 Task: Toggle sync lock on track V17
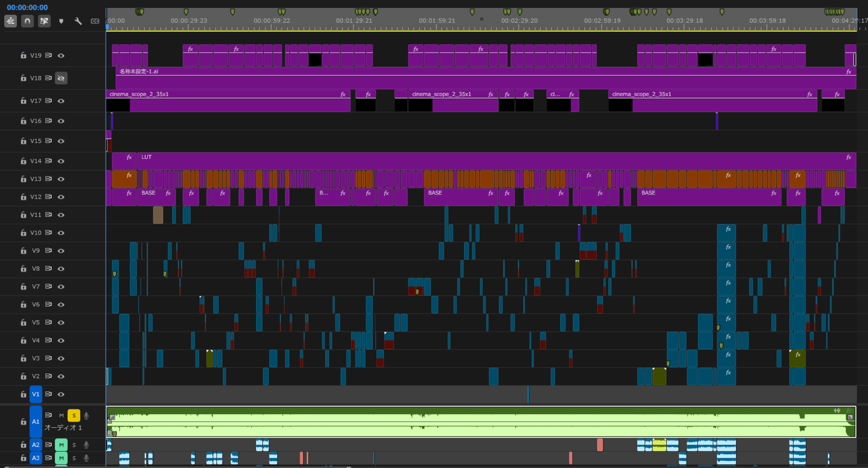pos(48,100)
